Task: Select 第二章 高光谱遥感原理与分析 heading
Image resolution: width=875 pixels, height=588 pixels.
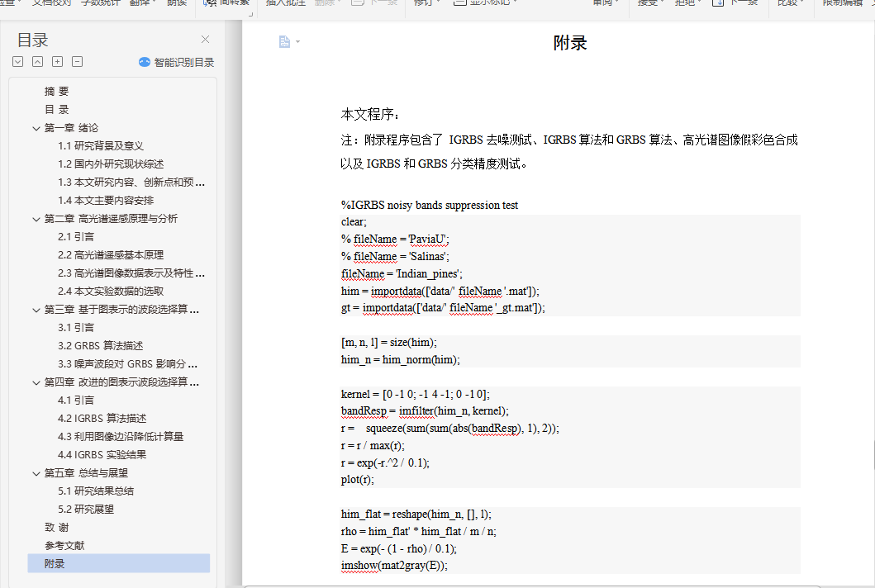Action: 111,218
